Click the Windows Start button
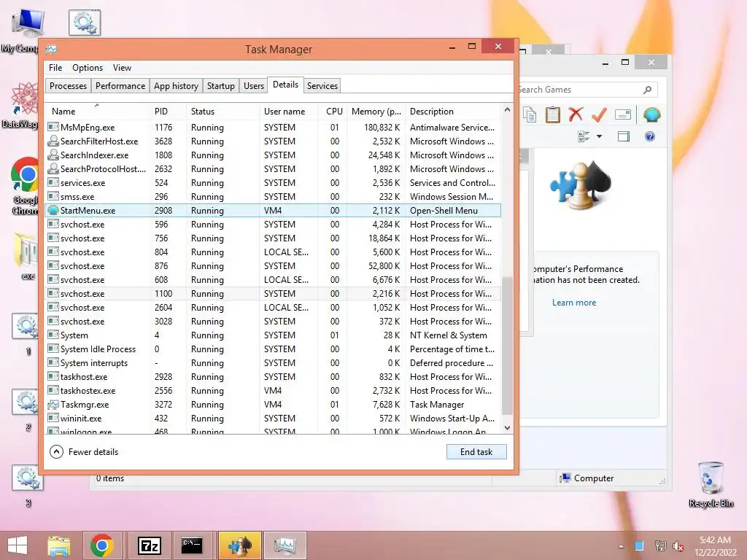The height and width of the screenshot is (560, 747). point(18,545)
